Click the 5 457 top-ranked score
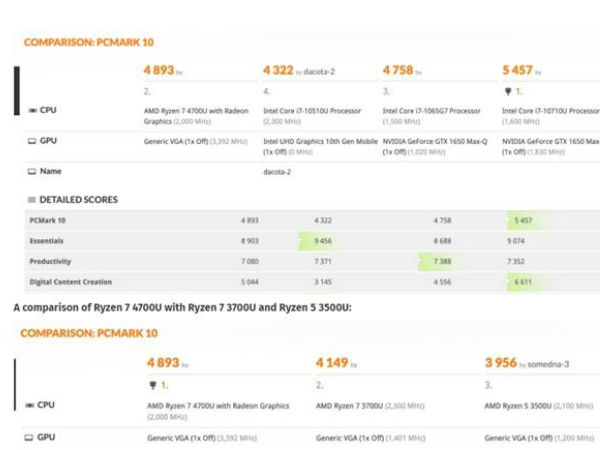 [x=517, y=70]
